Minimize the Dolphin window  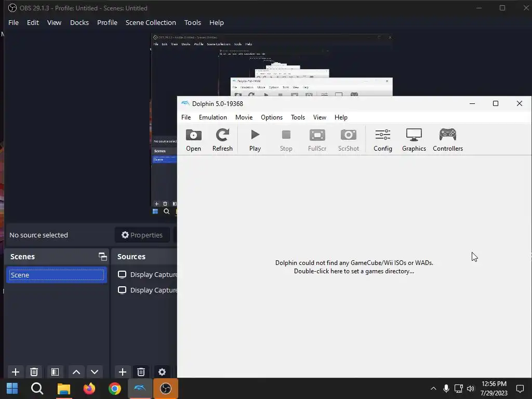pyautogui.click(x=472, y=103)
